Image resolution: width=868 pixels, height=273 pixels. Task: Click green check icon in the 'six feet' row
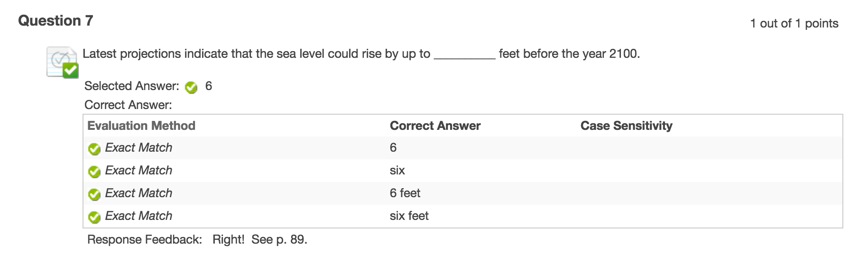(94, 217)
